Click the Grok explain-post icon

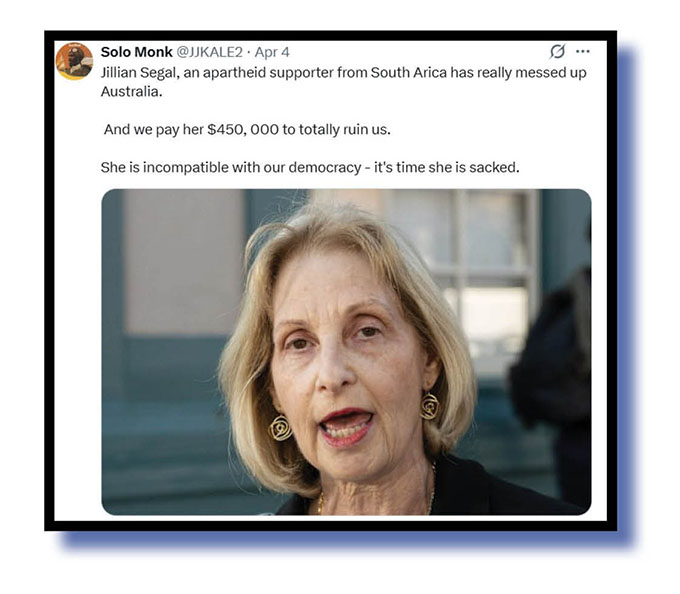pyautogui.click(x=557, y=51)
